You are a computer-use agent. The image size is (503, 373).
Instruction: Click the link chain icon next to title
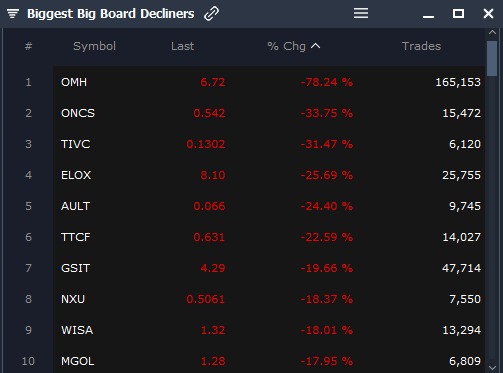coord(211,14)
